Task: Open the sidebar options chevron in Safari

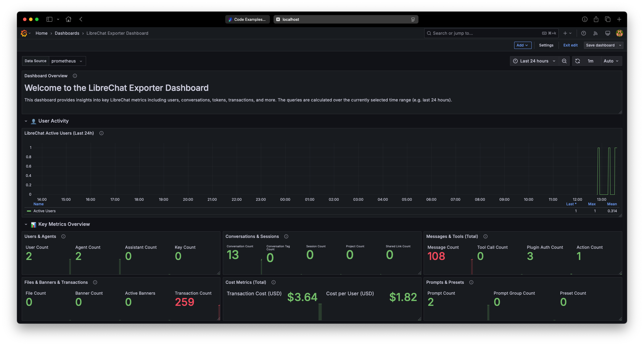Action: pos(58,19)
